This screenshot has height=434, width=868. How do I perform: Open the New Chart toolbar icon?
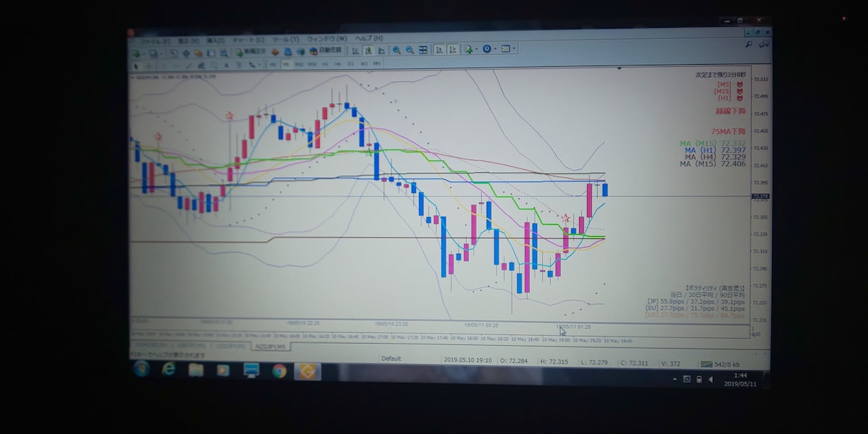[135, 53]
